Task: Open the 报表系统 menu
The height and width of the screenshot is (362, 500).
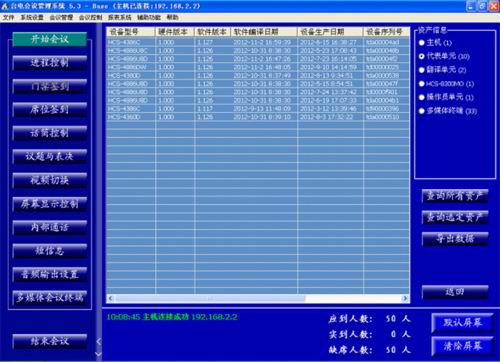Action: coord(119,17)
